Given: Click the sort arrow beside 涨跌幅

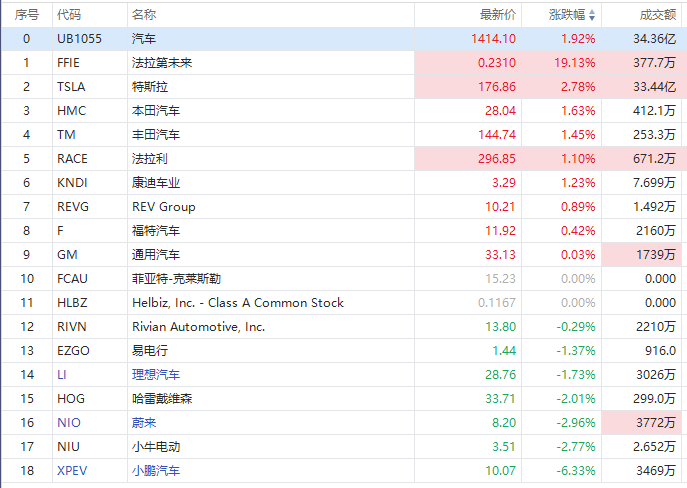Looking at the screenshot, I should coord(591,15).
